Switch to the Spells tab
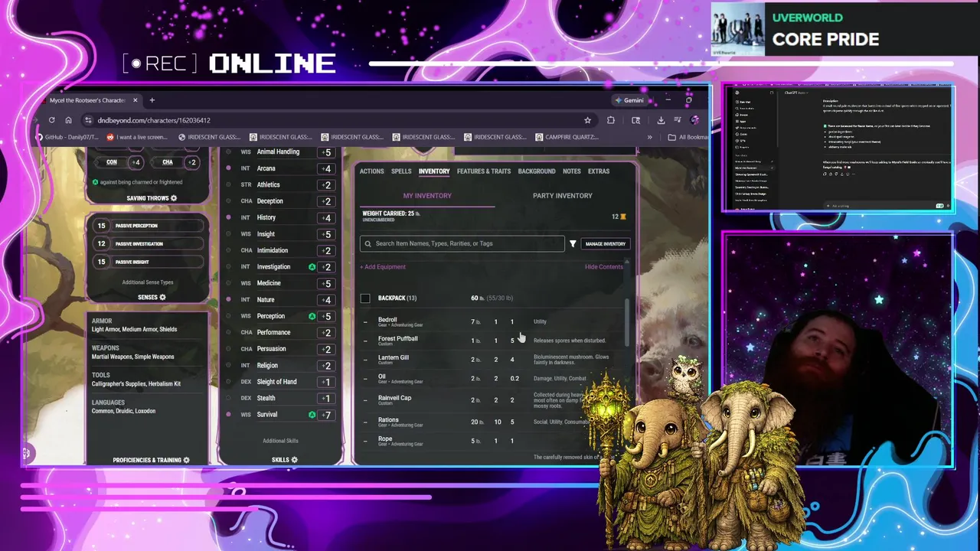Viewport: 980px width, 551px height. 401,171
